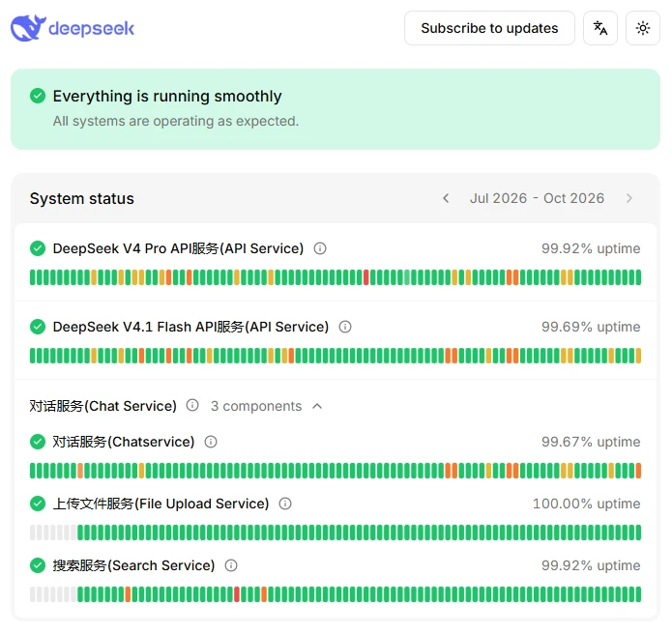This screenshot has width=672, height=634.
Task: Go to the previous date range
Action: (x=446, y=198)
